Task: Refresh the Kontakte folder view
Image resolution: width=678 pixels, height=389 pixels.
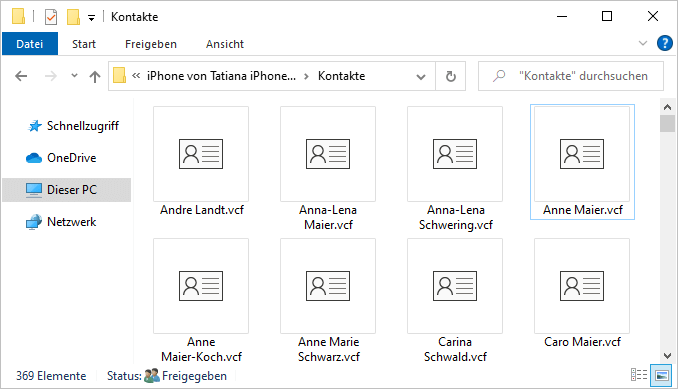Action: coord(451,77)
